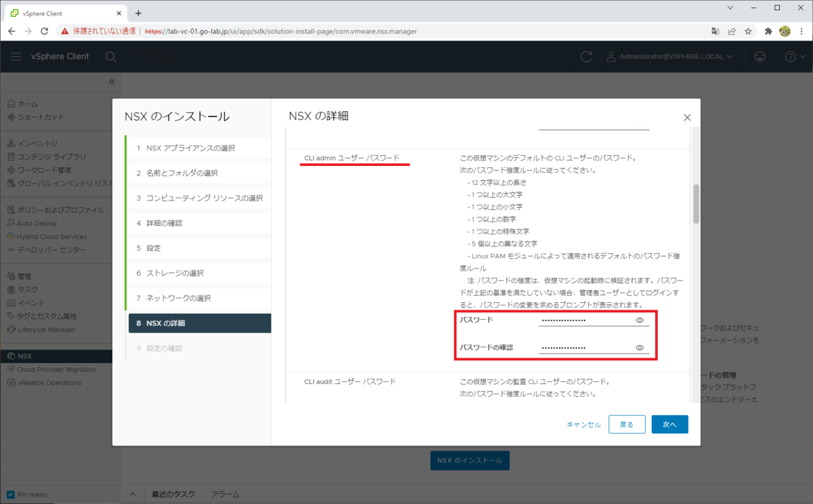This screenshot has height=504, width=813.
Task: Show the パスワードの確認 field with eye icon
Action: 640,348
